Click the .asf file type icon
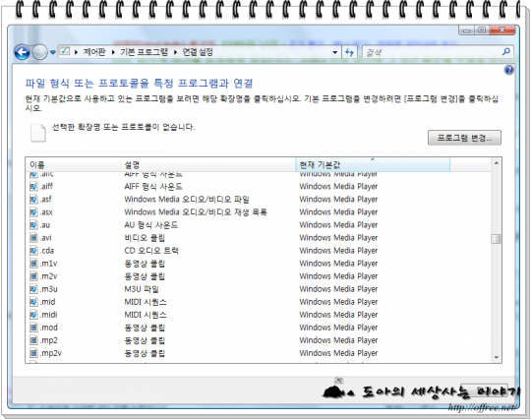The image size is (531, 420). tap(33, 199)
